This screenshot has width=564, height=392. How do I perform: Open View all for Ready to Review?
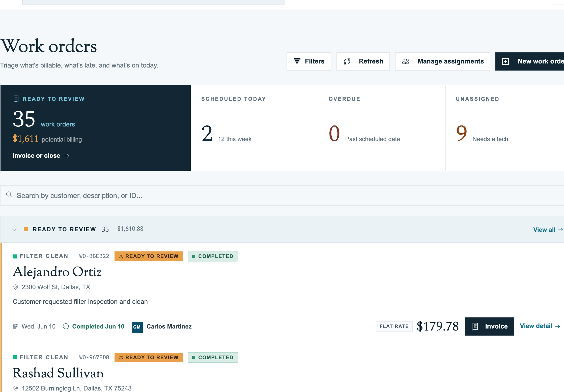(x=548, y=230)
